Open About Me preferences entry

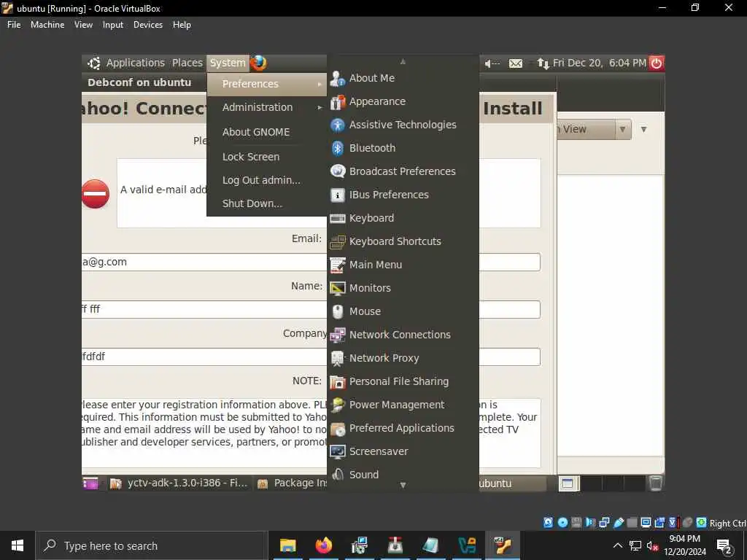click(403, 78)
